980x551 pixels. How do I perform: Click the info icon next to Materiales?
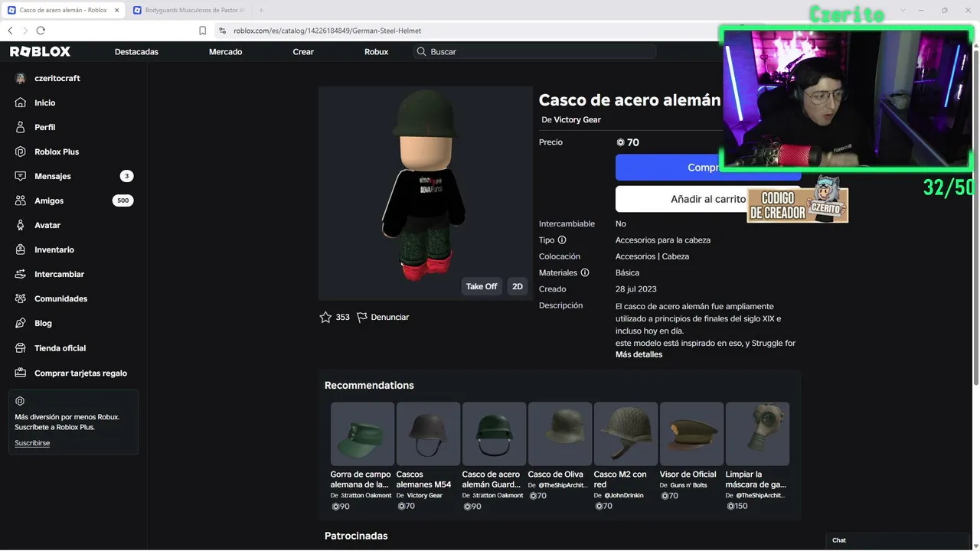pos(585,272)
